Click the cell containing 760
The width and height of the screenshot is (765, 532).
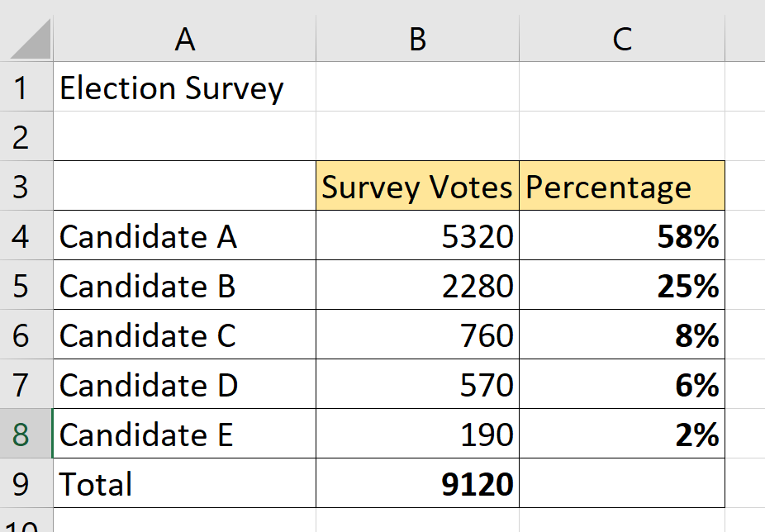416,335
